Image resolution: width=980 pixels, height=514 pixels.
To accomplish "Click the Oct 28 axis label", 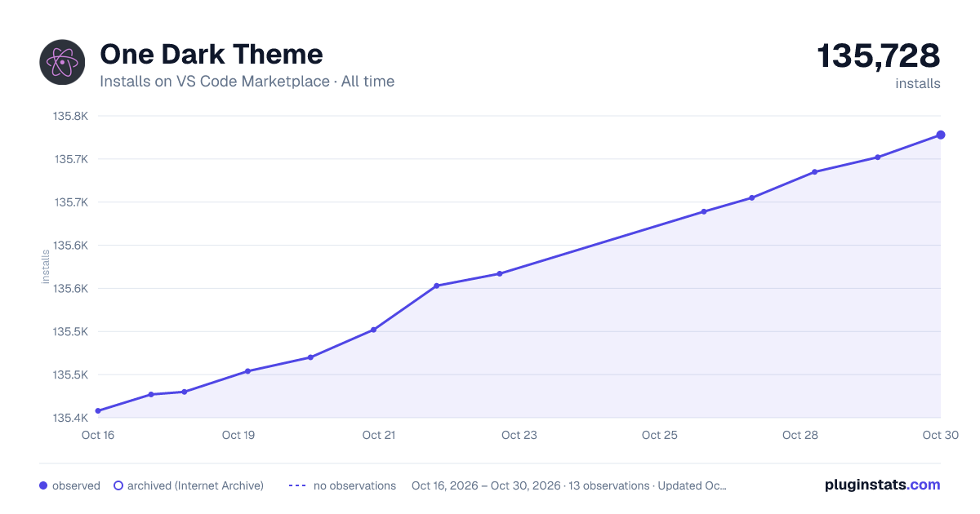I will coord(800,435).
